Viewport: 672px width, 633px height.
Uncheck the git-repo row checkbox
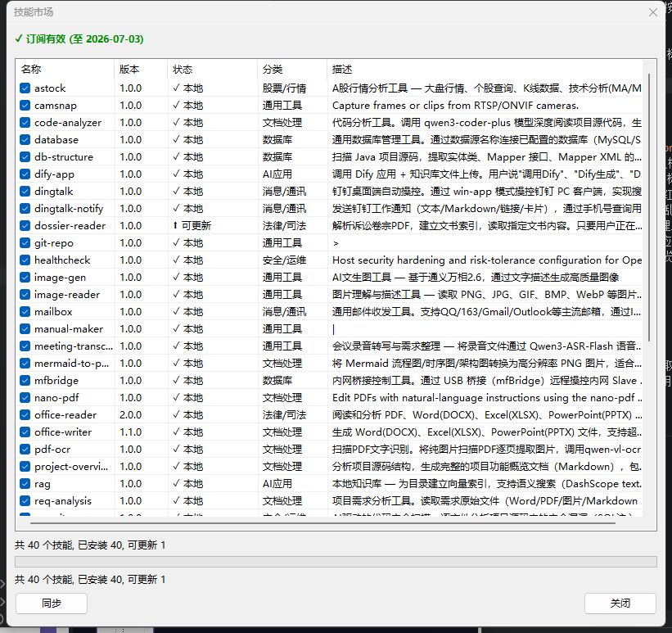[25, 243]
